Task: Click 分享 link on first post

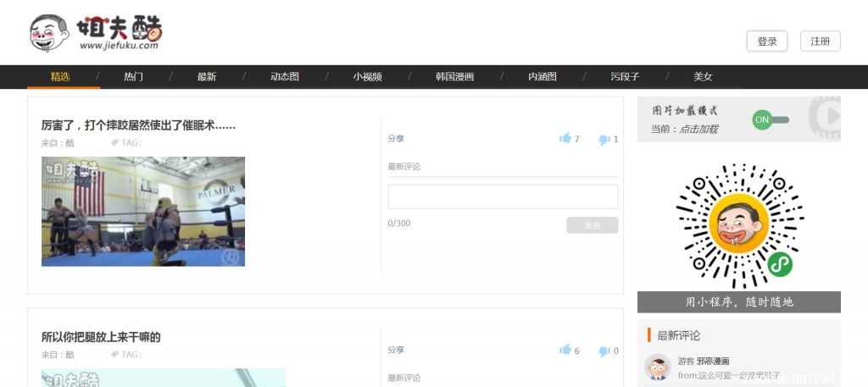Action: [x=396, y=139]
